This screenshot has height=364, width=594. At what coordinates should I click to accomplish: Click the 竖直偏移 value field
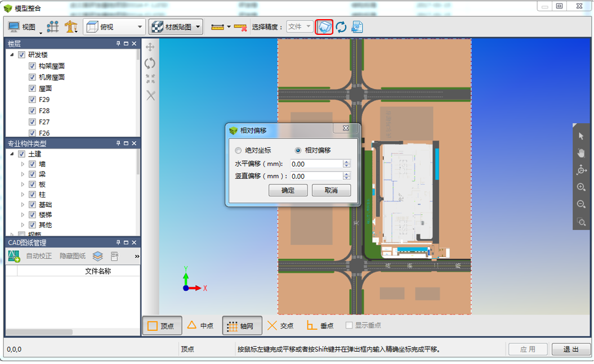tap(316, 176)
